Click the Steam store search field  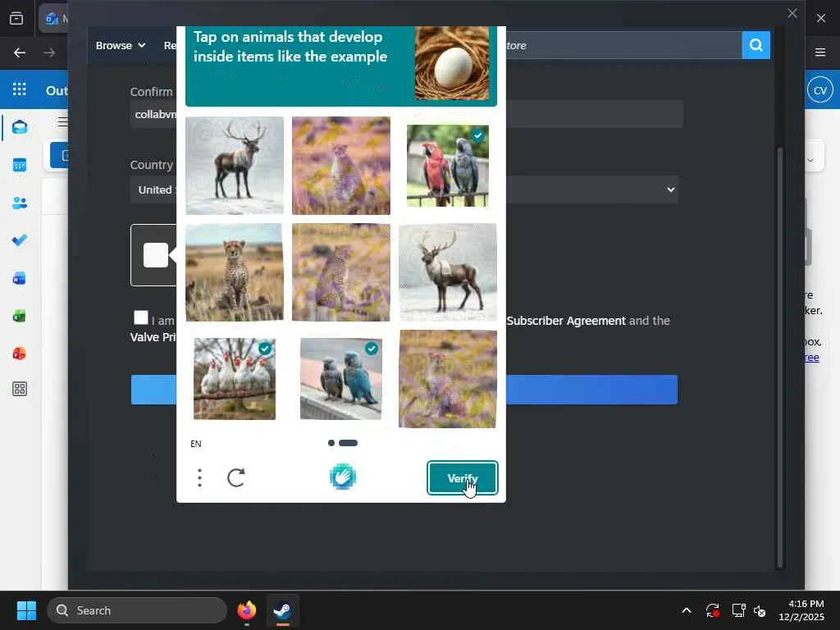pyautogui.click(x=624, y=45)
